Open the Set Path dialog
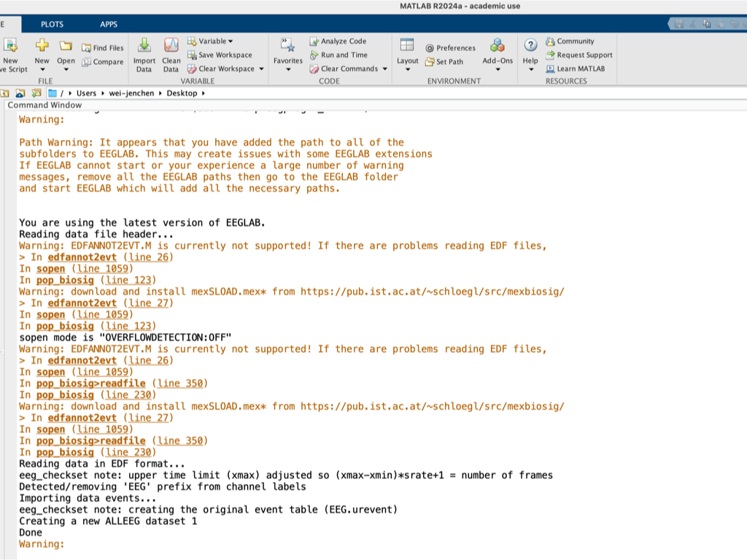747x560 pixels. pos(444,61)
